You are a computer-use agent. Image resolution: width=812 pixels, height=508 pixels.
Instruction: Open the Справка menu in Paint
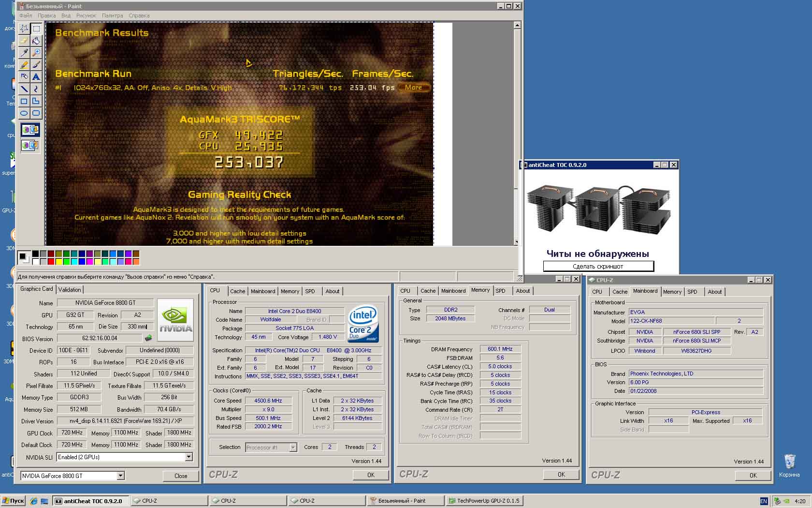139,15
